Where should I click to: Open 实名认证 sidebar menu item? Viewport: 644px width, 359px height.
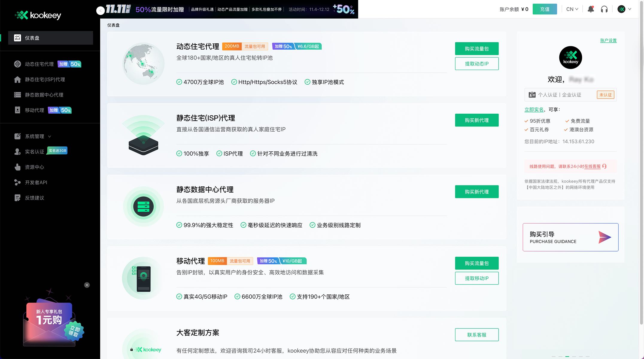pyautogui.click(x=34, y=152)
